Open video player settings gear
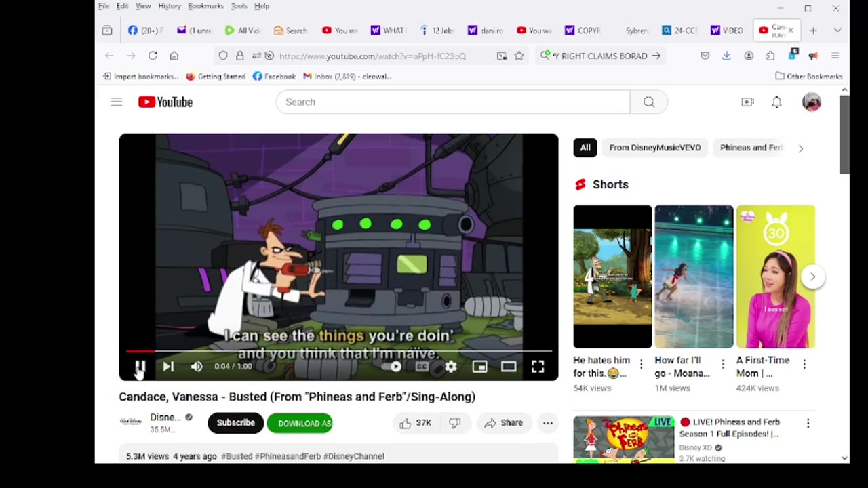Image resolution: width=868 pixels, height=488 pixels. click(451, 367)
